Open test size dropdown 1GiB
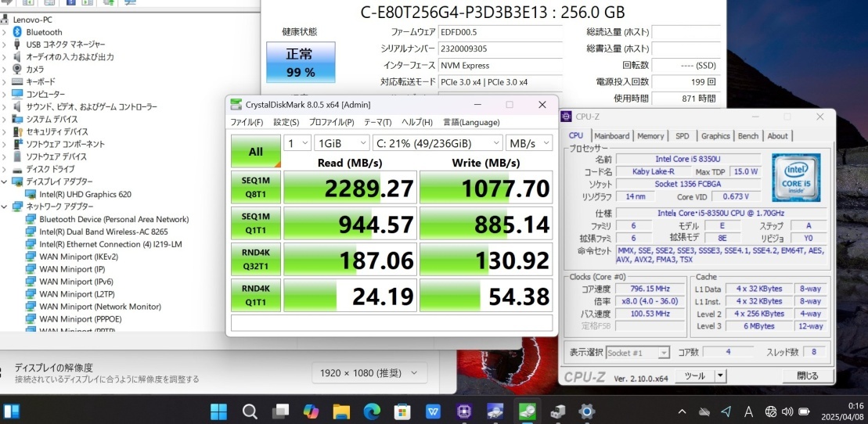This screenshot has width=868, height=424. pos(341,143)
